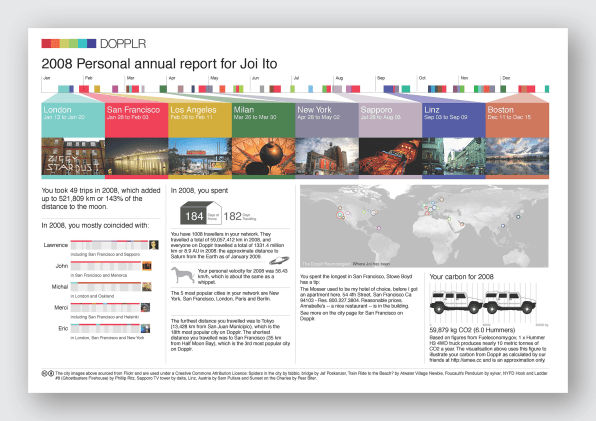Click the Jan marker on timeline
Screen dimensions: 596x421
coord(47,78)
